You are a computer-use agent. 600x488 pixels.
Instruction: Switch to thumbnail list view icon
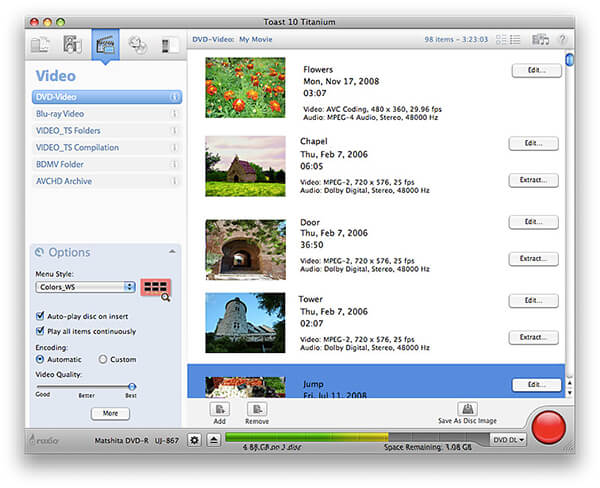[x=501, y=39]
